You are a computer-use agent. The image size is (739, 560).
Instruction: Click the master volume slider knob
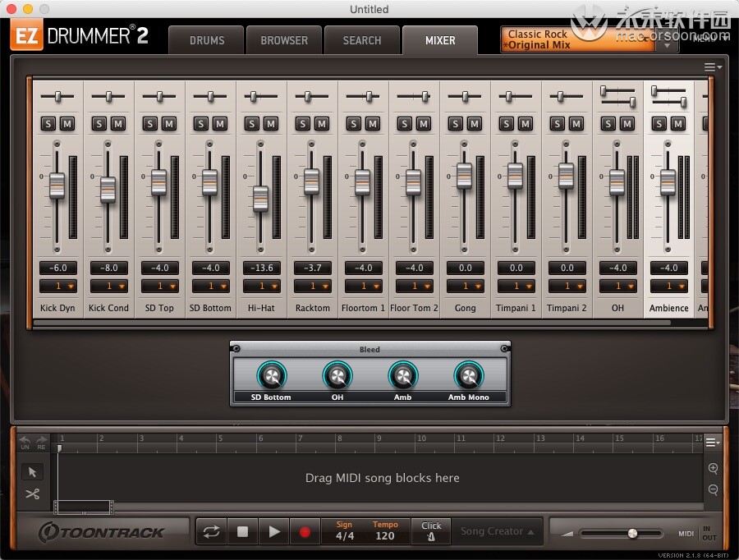point(632,533)
